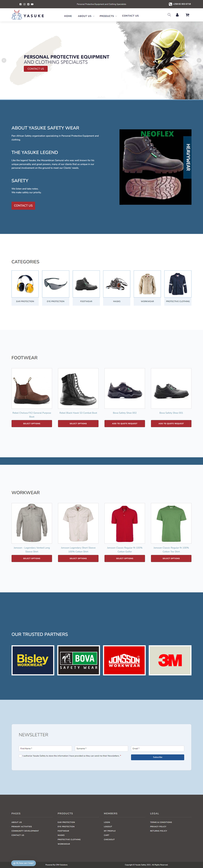Go to previous hero slide arrow
The height and width of the screenshot is (868, 203).
click(x=4, y=60)
